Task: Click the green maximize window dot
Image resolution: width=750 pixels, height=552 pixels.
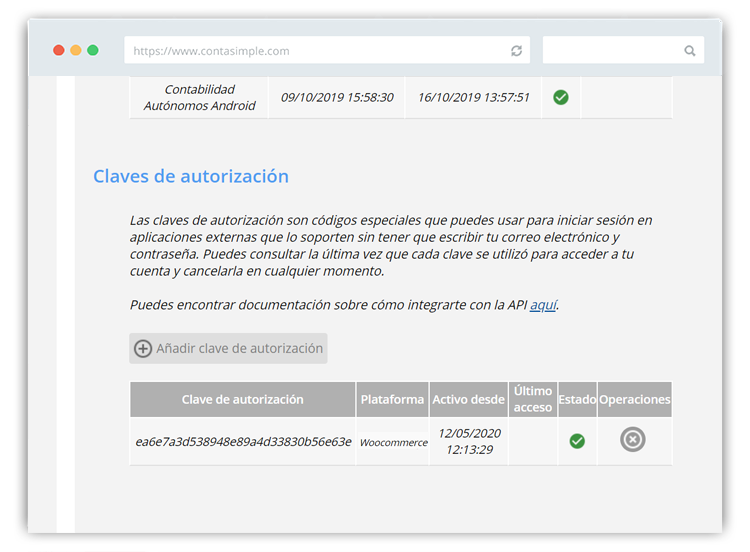Action: click(93, 50)
